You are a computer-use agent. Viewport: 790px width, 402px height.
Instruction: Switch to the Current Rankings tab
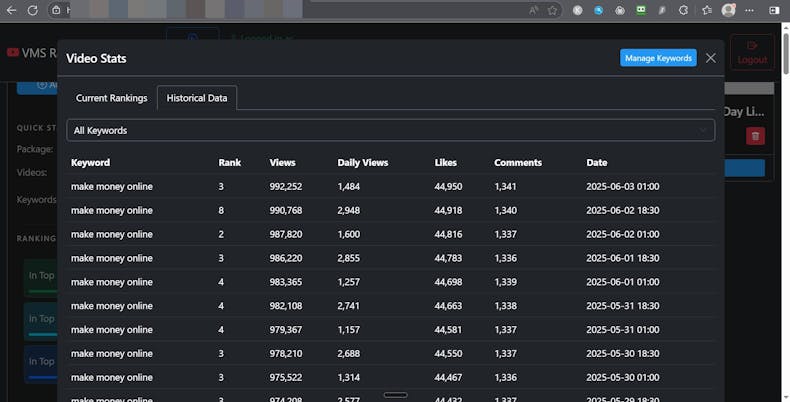click(x=111, y=98)
